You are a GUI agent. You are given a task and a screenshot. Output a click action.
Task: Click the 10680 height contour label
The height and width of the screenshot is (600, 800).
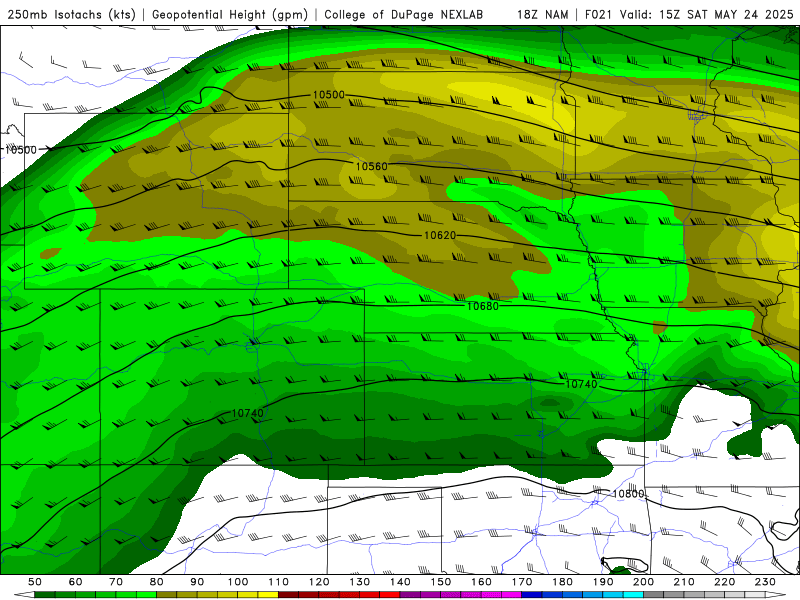(483, 306)
